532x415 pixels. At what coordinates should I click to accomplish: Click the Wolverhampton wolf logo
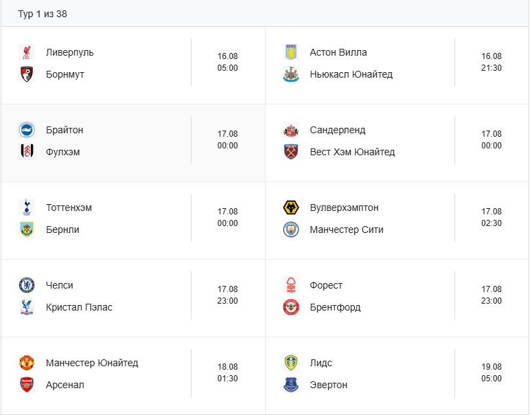291,207
